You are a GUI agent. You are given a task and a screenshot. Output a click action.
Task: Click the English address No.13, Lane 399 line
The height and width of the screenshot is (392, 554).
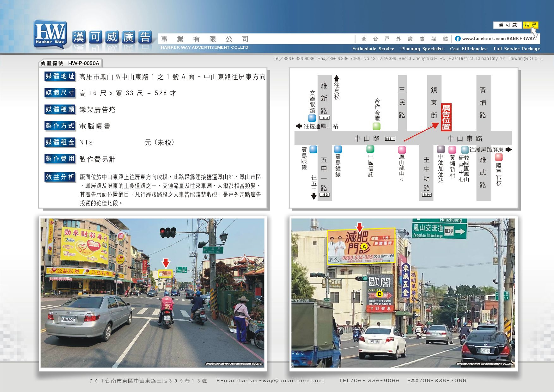(x=453, y=58)
